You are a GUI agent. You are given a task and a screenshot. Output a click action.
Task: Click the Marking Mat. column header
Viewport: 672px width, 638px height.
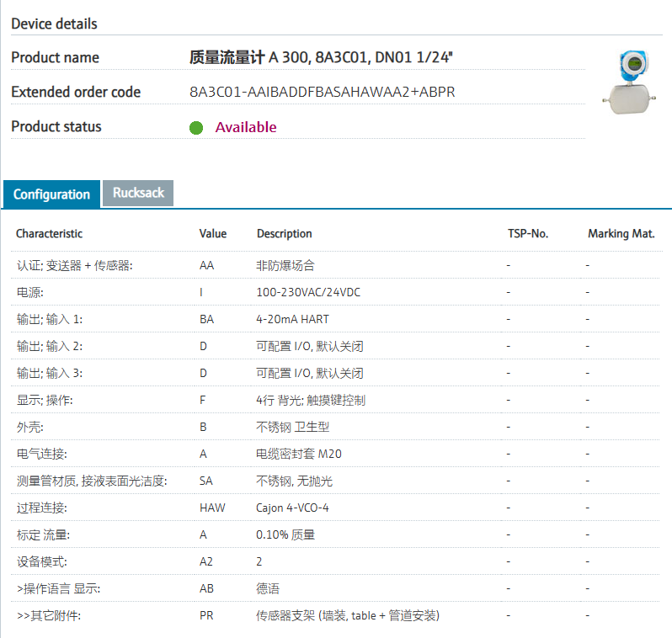pos(621,233)
